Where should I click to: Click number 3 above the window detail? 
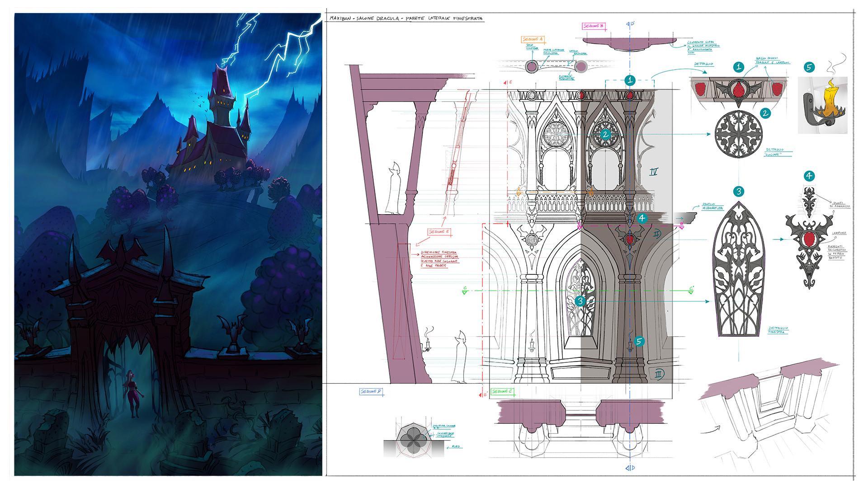[739, 191]
